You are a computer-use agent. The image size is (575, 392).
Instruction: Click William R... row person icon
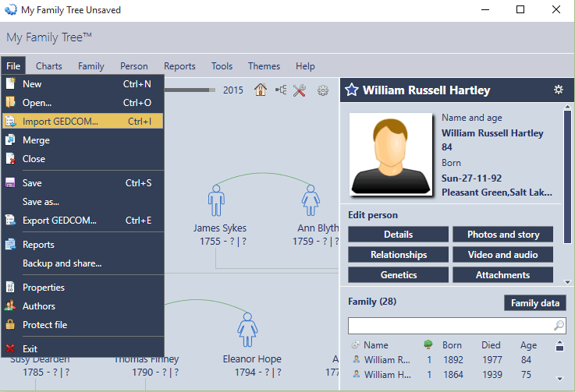356,359
